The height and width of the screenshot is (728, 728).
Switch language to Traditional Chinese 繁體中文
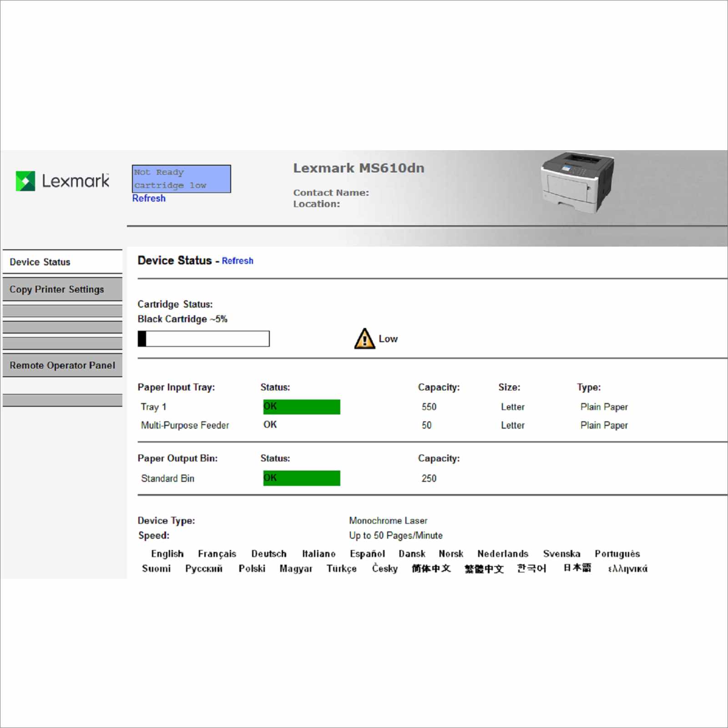pyautogui.click(x=484, y=569)
